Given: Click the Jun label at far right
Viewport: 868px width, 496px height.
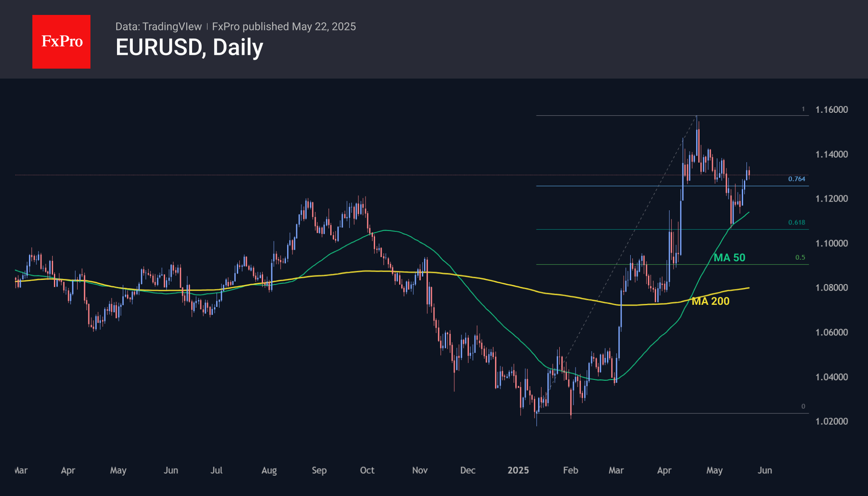Looking at the screenshot, I should point(764,470).
